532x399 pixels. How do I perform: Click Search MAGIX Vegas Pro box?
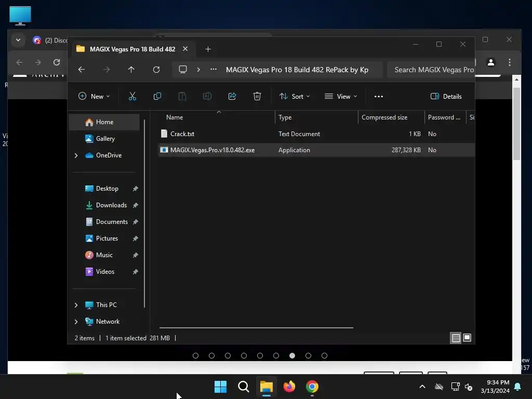point(431,70)
